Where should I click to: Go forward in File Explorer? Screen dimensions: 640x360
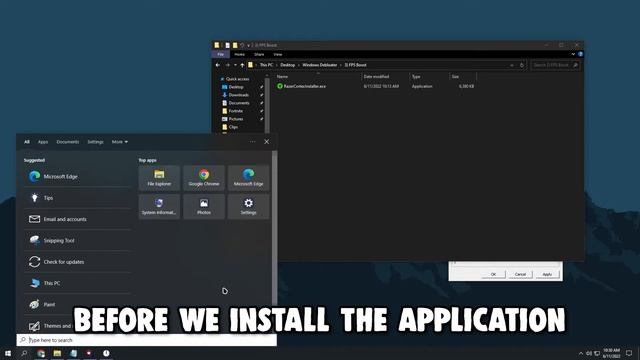227,65
